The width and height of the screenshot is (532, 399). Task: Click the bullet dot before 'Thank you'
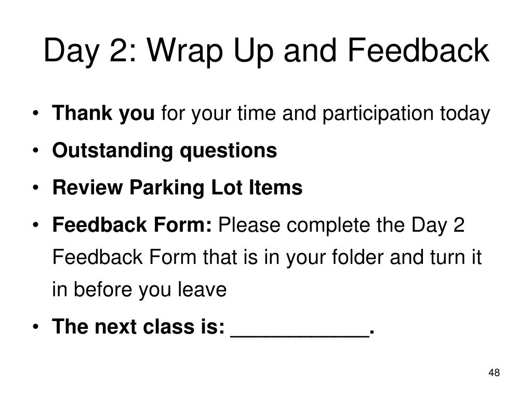(35, 113)
